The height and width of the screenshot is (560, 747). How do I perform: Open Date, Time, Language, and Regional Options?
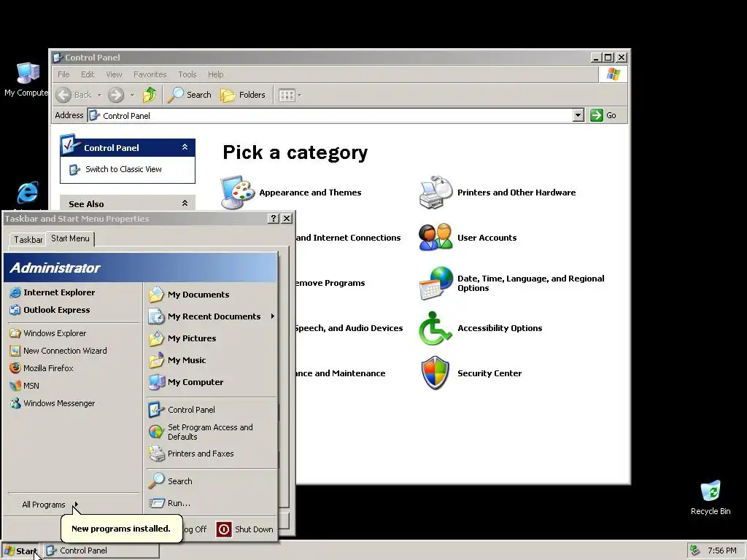coord(512,283)
